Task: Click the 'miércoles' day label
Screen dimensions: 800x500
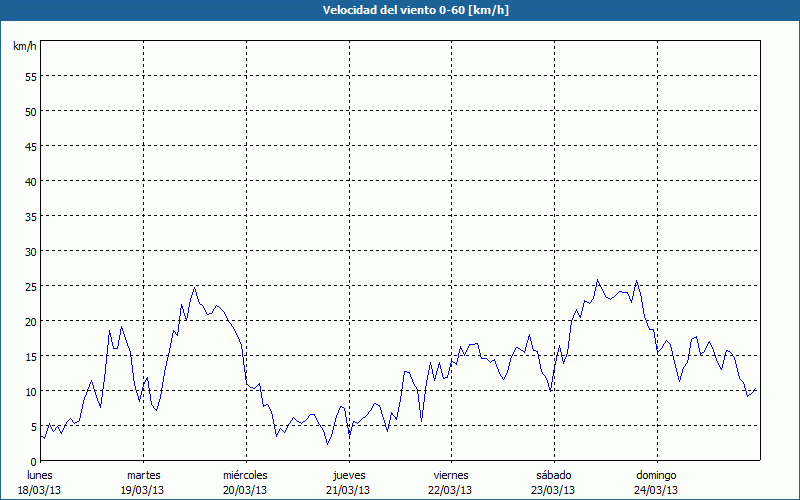Action: [x=245, y=475]
